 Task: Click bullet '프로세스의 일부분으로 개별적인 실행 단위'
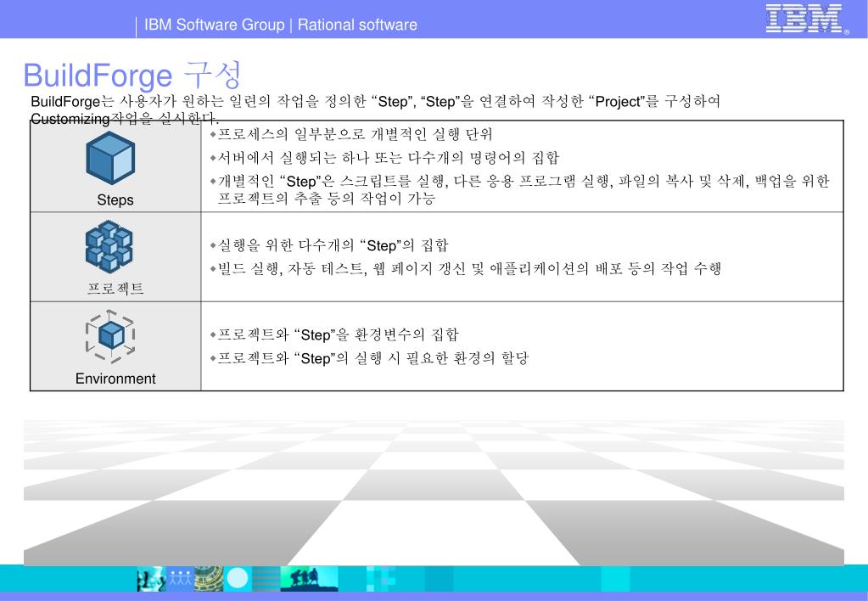tap(355, 135)
